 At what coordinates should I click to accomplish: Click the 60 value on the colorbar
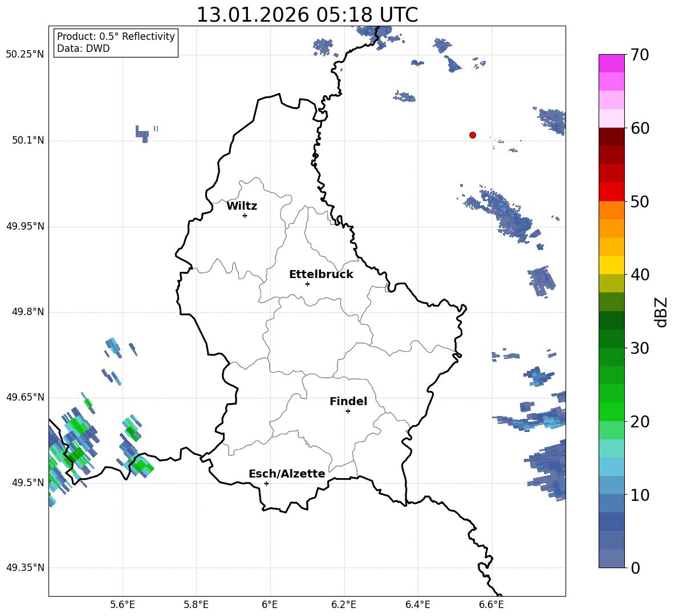click(x=640, y=128)
